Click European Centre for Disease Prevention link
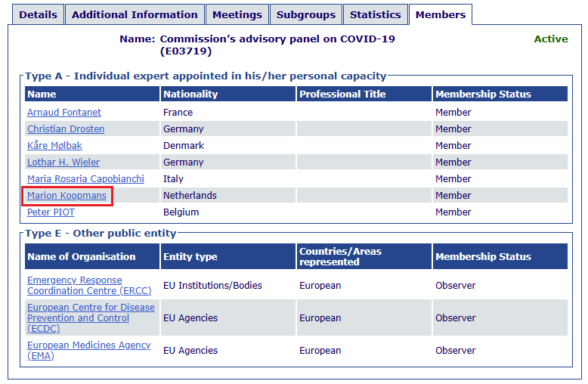The height and width of the screenshot is (384, 588). 91,318
